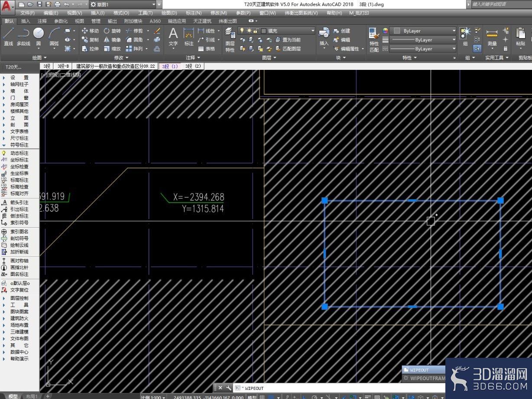This screenshot has height=399, width=532.
Task: Click 箭头引注 in the T20 sidebar
Action: click(x=19, y=203)
